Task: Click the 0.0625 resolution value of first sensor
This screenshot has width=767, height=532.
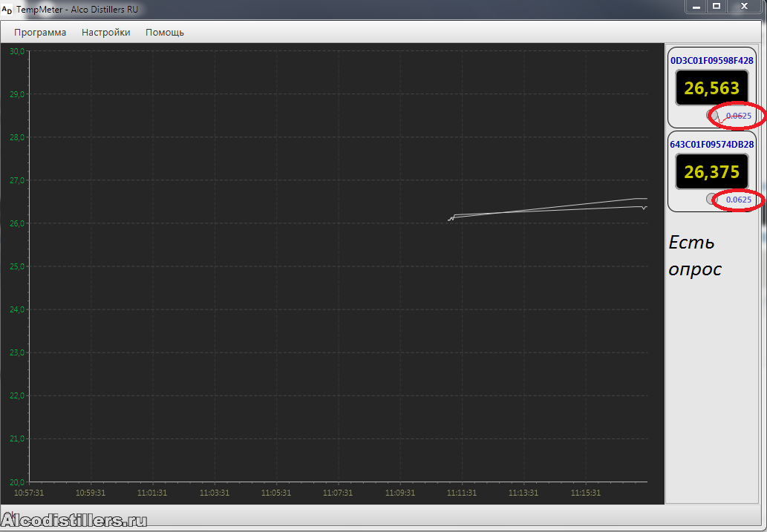Action: click(x=738, y=116)
